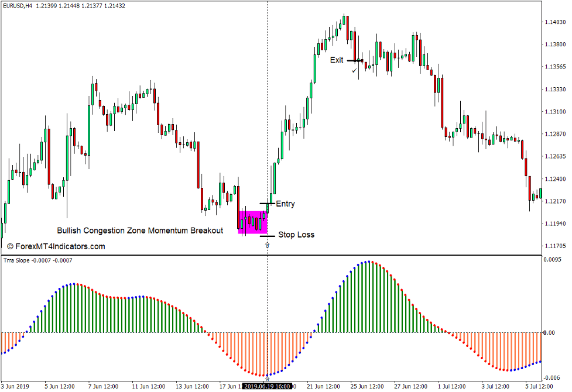Select the Entry annotation label
Viewport: 572px width, 392px height.
286,204
